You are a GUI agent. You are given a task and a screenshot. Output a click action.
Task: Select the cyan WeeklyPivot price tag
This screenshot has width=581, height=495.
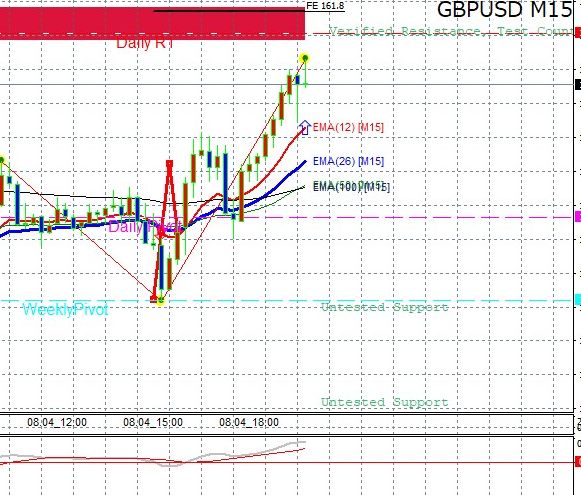point(578,300)
